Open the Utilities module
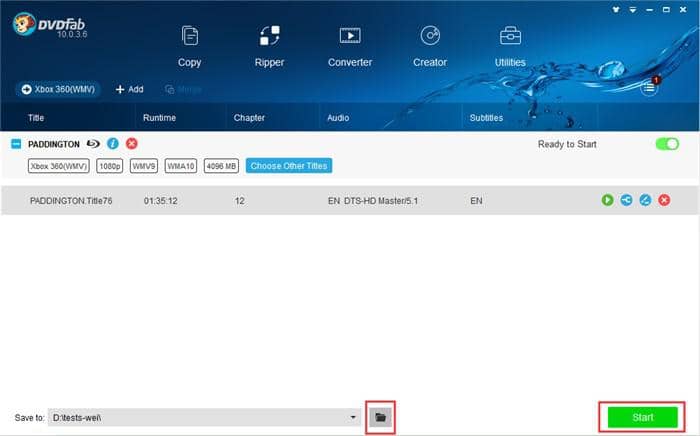 click(510, 47)
